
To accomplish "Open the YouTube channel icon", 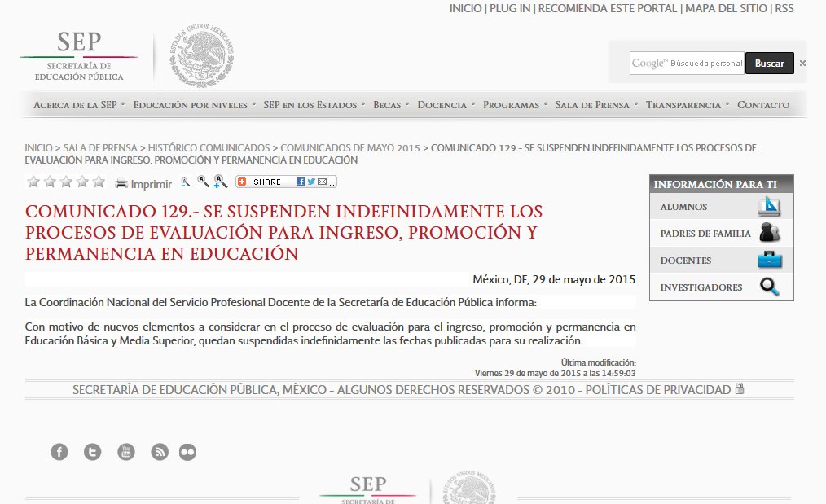I will point(125,452).
